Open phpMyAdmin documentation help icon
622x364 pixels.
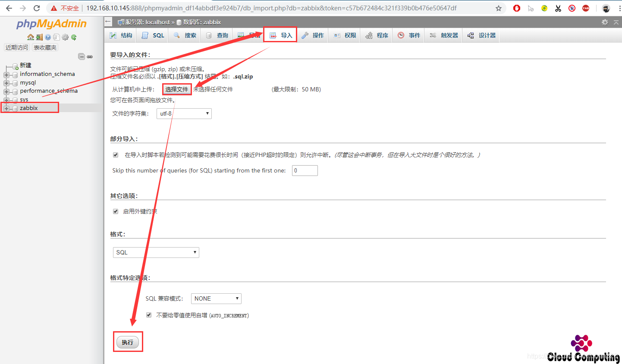[x=48, y=37]
